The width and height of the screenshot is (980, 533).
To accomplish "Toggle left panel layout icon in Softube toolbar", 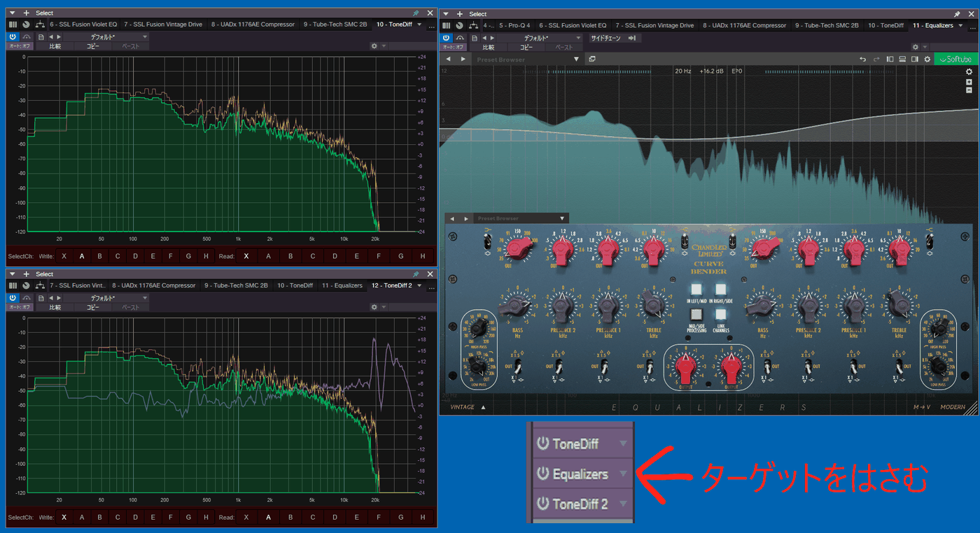I will point(890,59).
